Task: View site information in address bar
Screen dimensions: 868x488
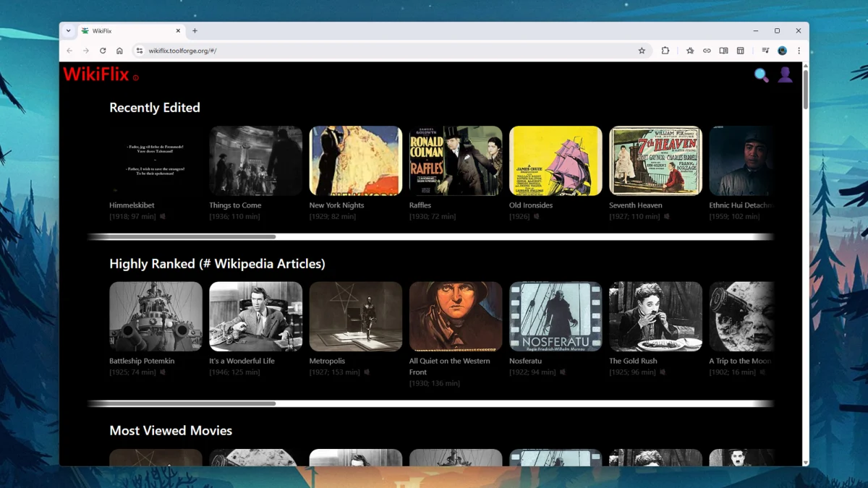Action: coord(140,51)
